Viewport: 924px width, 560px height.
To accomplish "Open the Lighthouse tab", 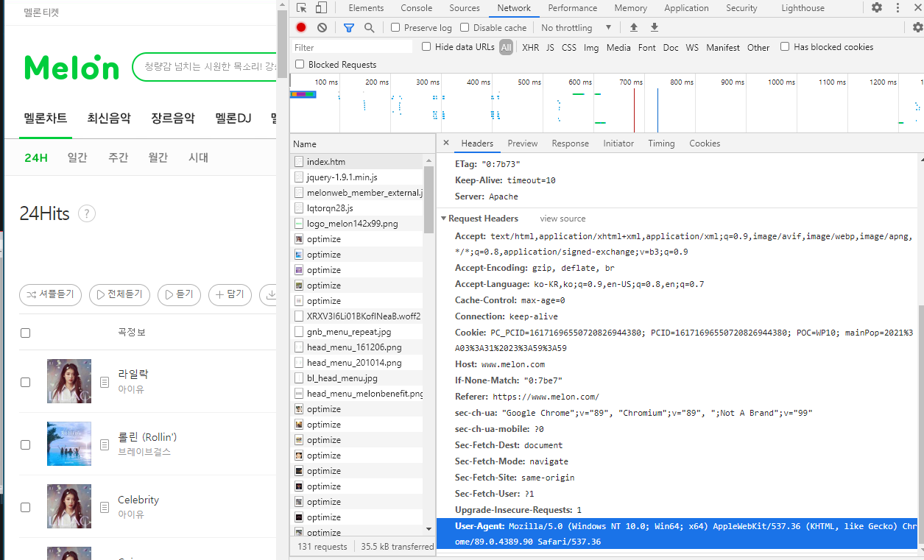I will 803,8.
